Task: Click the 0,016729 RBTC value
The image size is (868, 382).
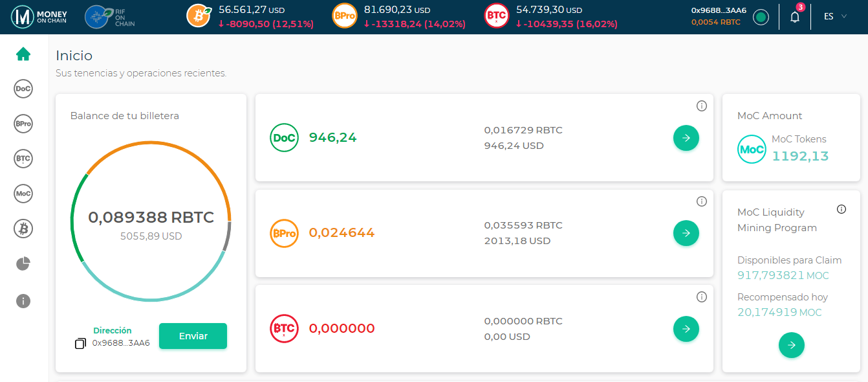Action: 523,130
